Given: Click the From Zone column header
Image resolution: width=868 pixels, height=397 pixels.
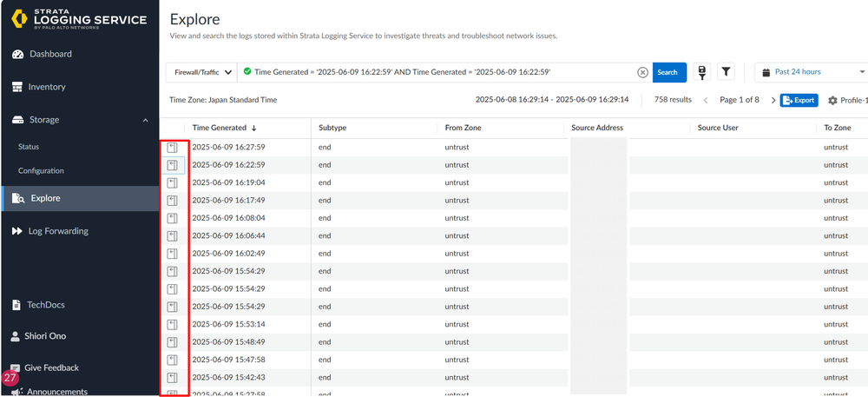Looking at the screenshot, I should (x=463, y=128).
